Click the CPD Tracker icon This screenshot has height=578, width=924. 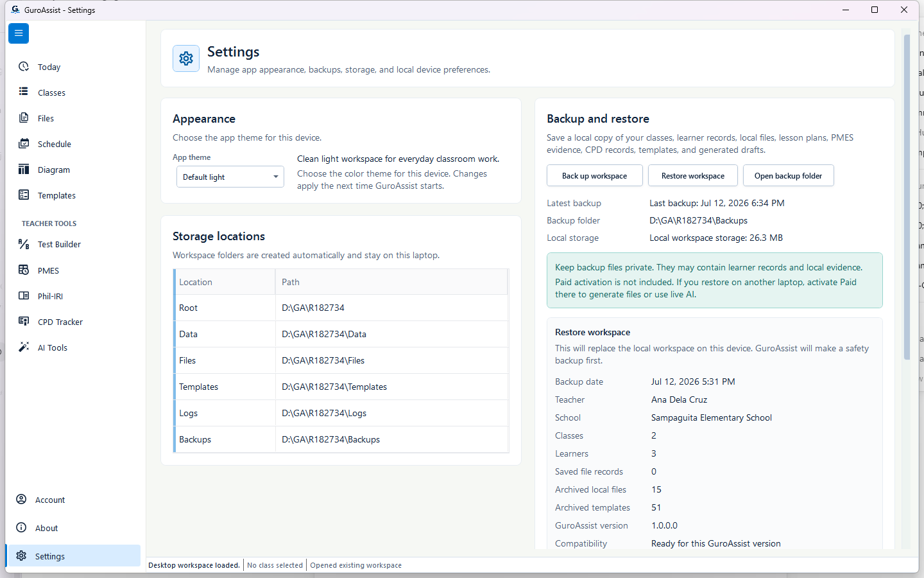[x=24, y=322]
